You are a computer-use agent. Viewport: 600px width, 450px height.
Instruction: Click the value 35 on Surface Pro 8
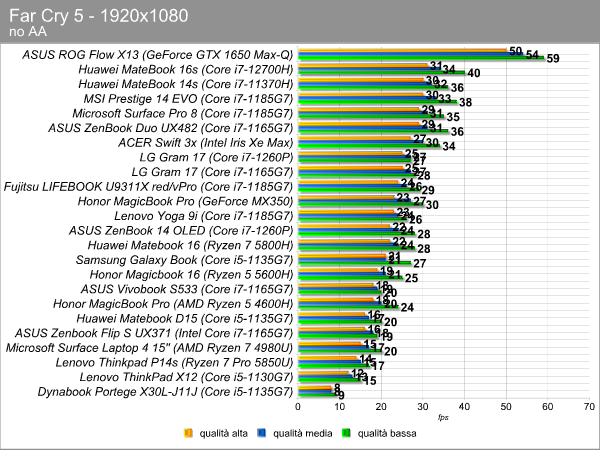(453, 117)
